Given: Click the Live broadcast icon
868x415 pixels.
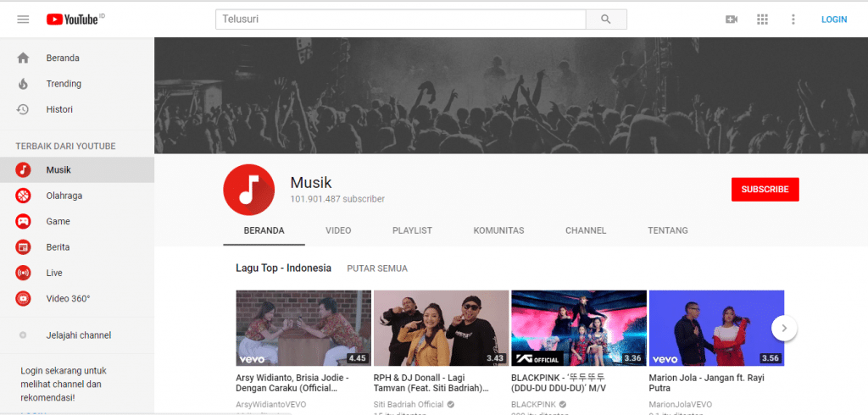Looking at the screenshot, I should tap(23, 273).
